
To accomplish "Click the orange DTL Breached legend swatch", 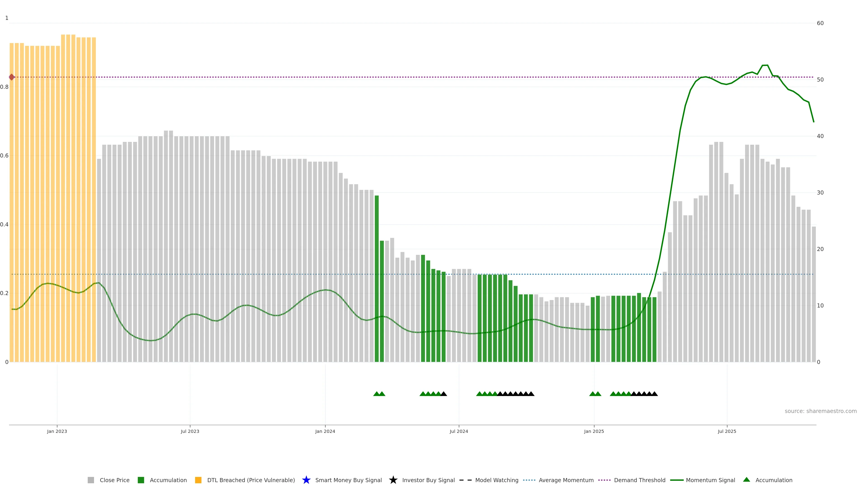I will pyautogui.click(x=198, y=480).
